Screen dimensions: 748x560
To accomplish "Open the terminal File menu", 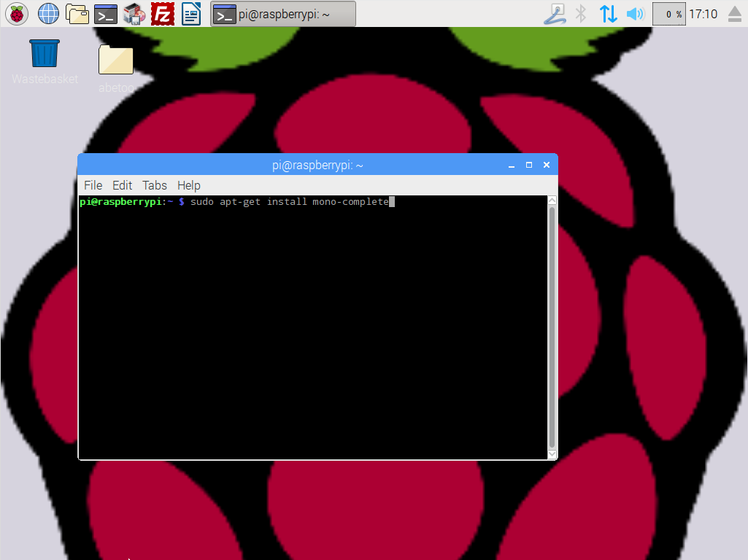I will (x=93, y=185).
